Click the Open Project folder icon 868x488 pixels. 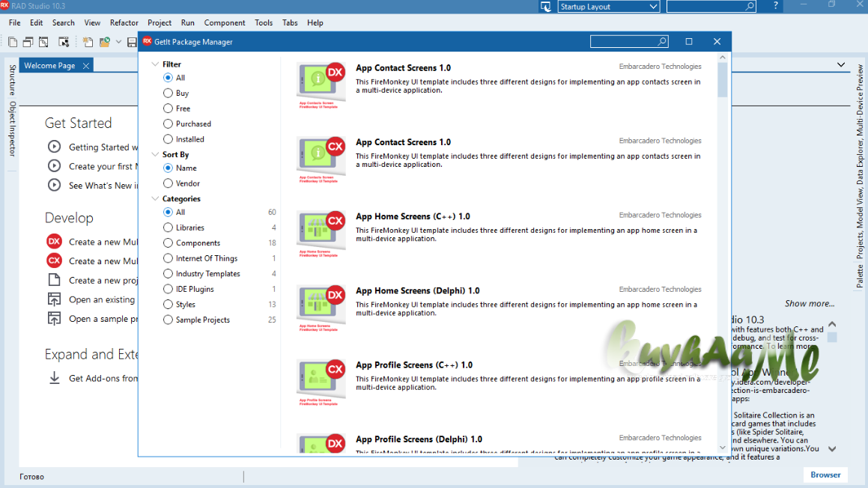(105, 42)
